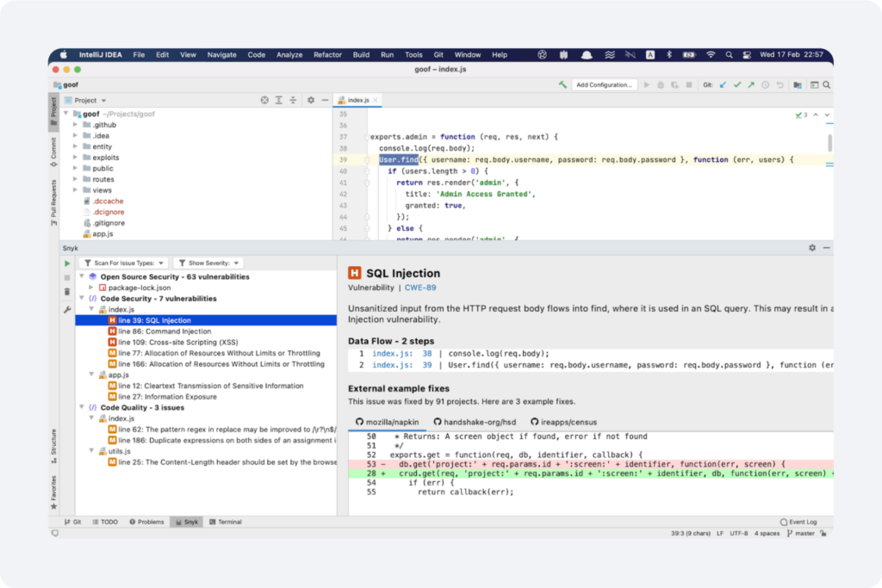
Task: Collapse Code Security vulnerabilities node
Action: pos(82,299)
